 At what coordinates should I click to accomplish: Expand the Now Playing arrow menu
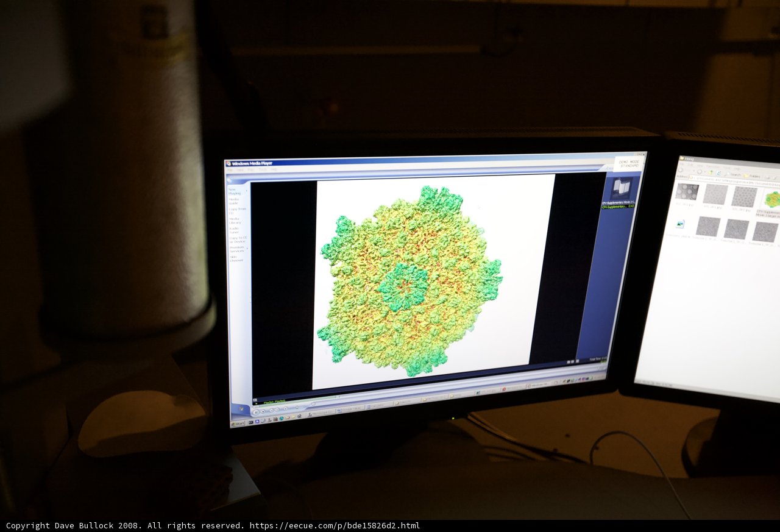[x=247, y=191]
